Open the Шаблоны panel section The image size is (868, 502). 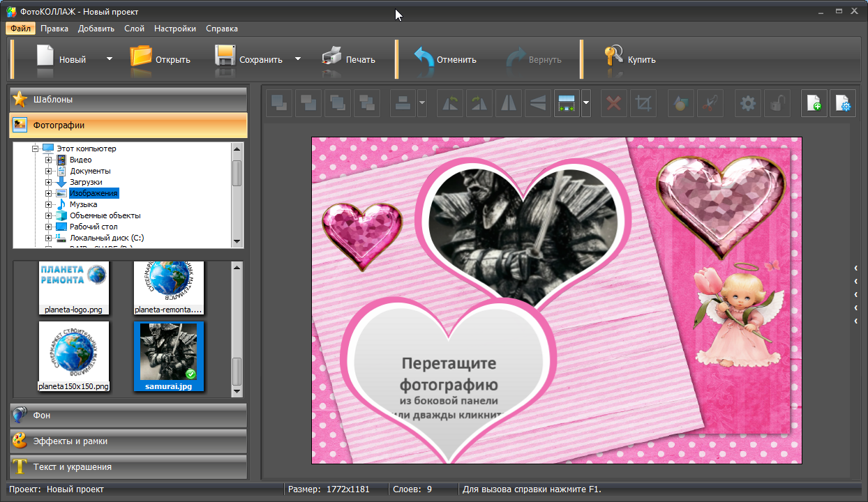[x=128, y=99]
